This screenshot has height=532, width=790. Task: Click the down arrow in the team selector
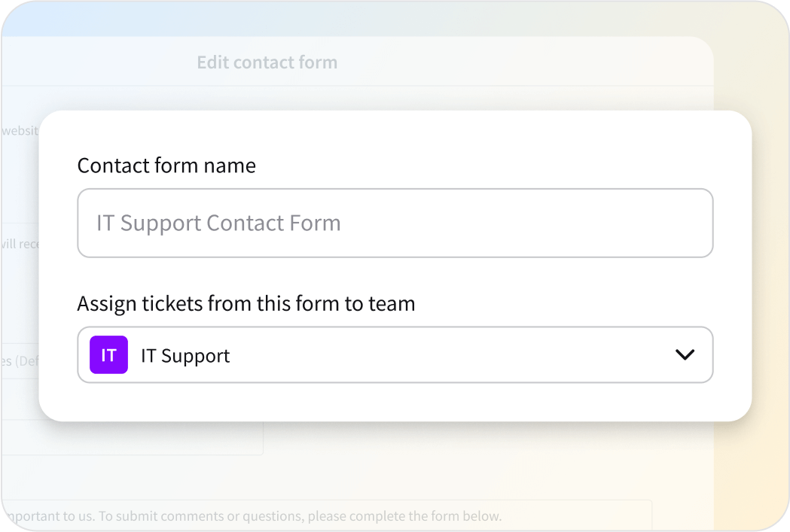point(685,354)
